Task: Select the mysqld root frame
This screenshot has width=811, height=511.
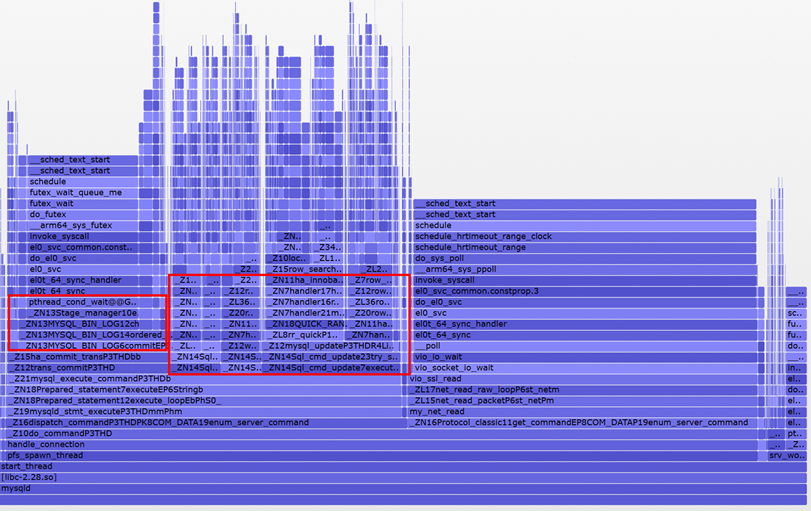Action: [x=16, y=488]
